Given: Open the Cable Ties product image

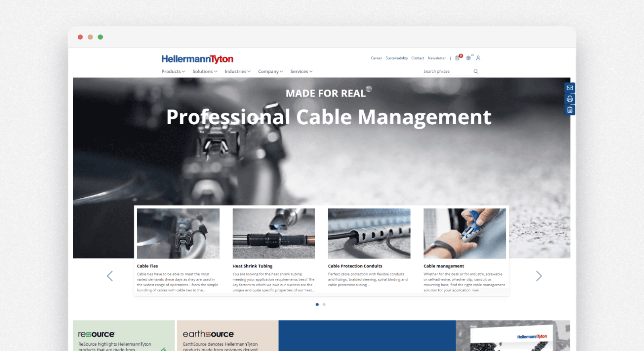Looking at the screenshot, I should [178, 233].
